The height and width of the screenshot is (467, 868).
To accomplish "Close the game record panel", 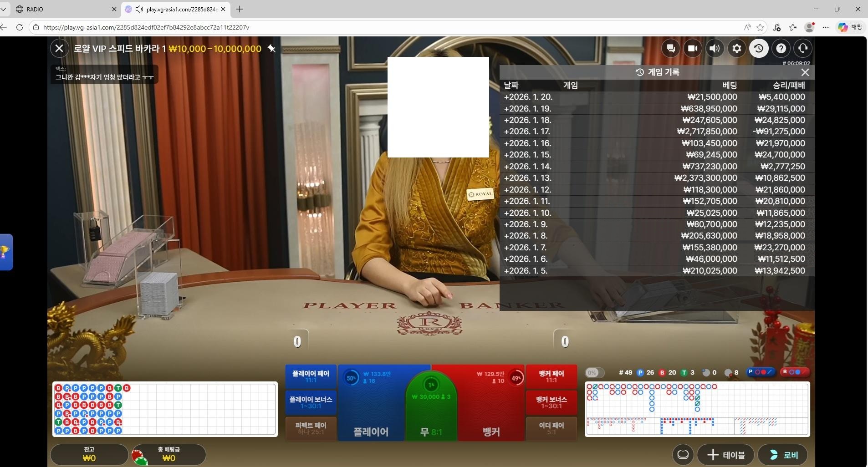I will (x=805, y=72).
